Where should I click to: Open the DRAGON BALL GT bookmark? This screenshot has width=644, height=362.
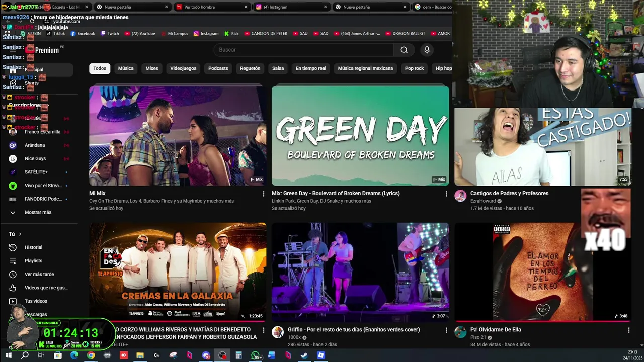coord(405,34)
